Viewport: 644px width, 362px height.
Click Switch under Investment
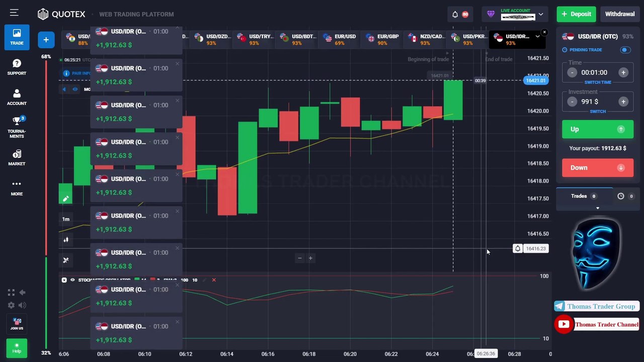click(x=598, y=111)
